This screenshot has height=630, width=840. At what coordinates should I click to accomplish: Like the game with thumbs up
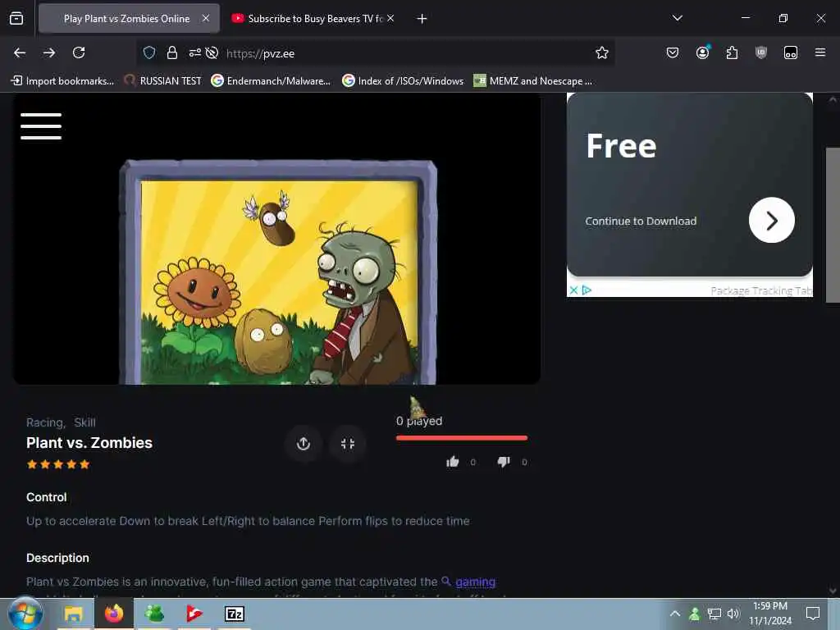[x=453, y=462]
